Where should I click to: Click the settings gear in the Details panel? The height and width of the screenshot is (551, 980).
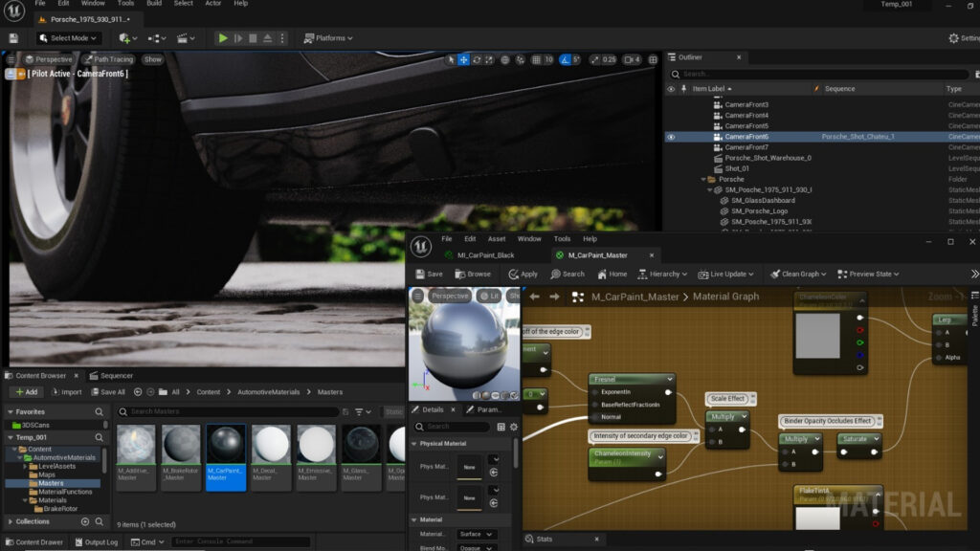[513, 427]
